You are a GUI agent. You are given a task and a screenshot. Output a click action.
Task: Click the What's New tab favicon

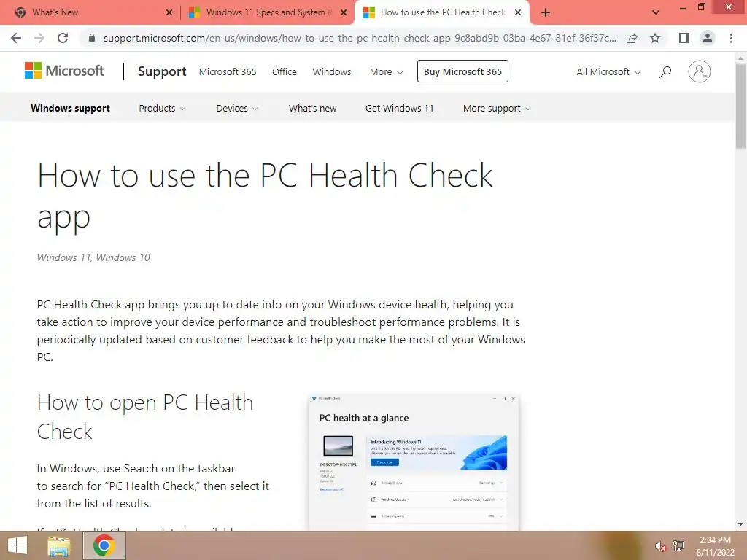tap(20, 12)
